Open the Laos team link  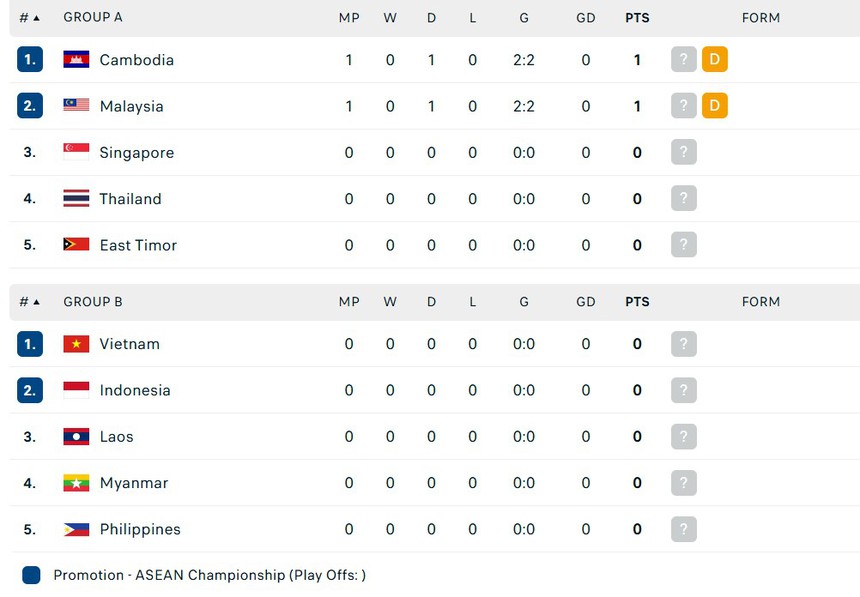(116, 437)
